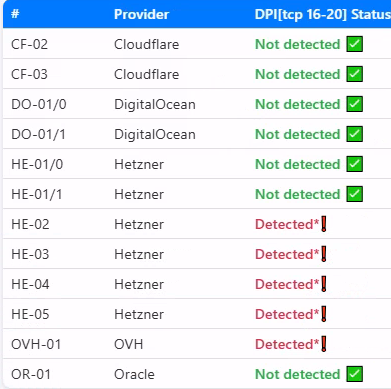The height and width of the screenshot is (389, 391).
Task: Click 'Not detected' status for DO-01/1
Action: pos(297,134)
